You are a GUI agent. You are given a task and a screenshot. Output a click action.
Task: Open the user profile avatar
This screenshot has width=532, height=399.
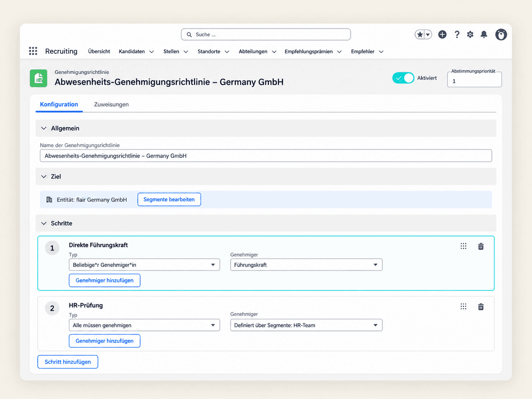coord(501,35)
